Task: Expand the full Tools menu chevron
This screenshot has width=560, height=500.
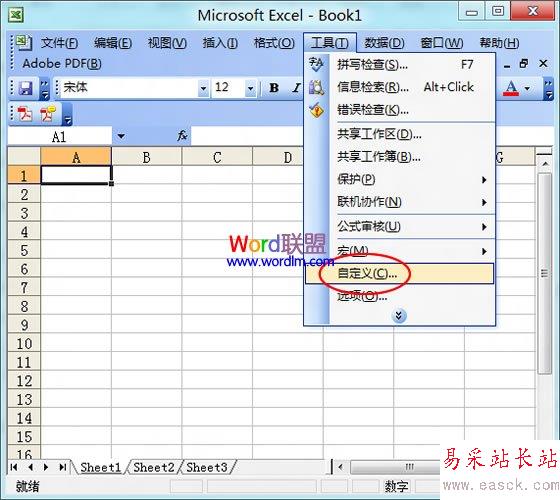Action: 399,316
